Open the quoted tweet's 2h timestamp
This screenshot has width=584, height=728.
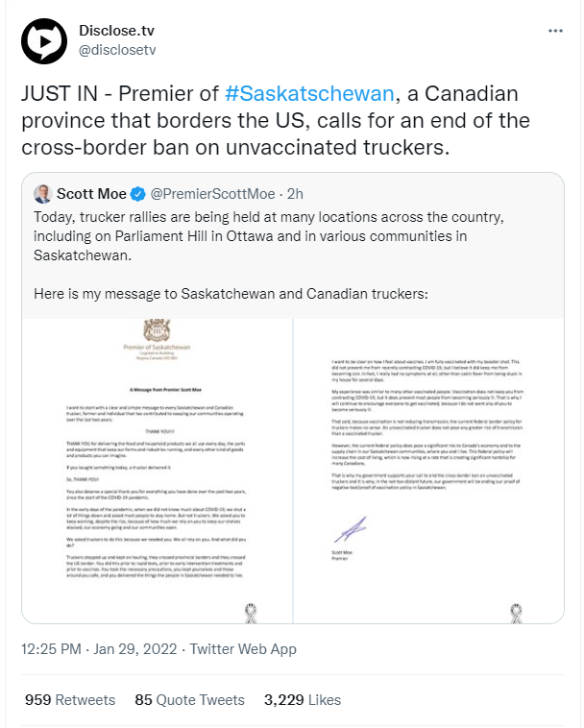[x=295, y=194]
